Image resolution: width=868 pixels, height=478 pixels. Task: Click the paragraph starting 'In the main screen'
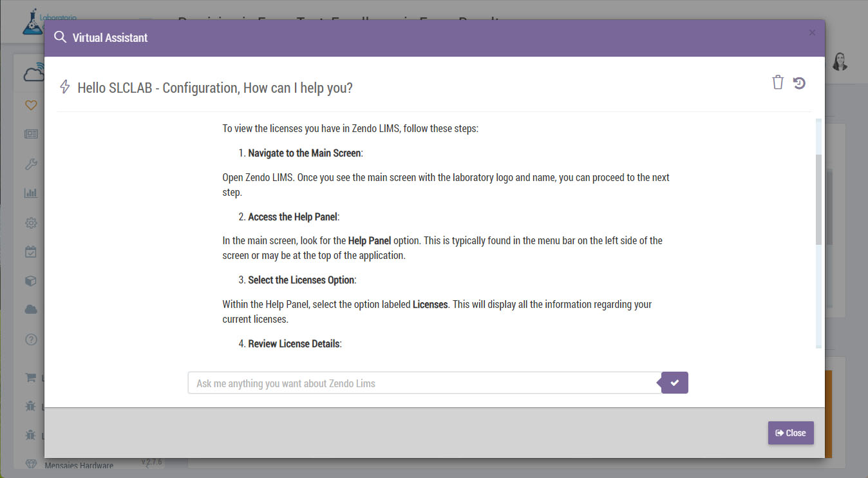click(x=442, y=248)
